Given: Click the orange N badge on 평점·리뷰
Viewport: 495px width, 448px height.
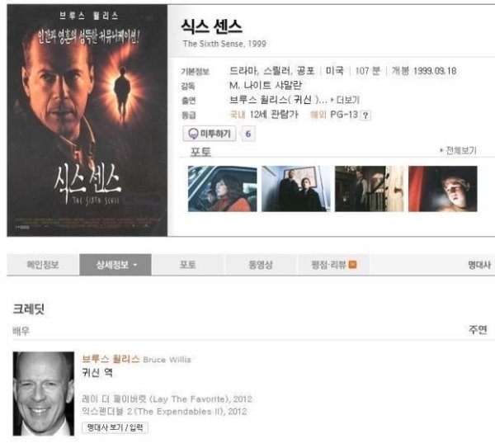Looking at the screenshot, I should (352, 264).
